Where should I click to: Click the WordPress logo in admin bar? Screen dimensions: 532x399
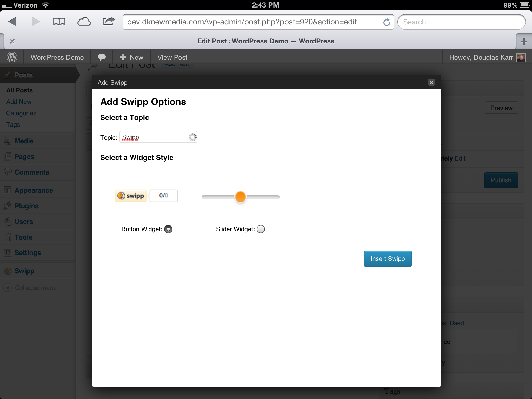[x=12, y=57]
